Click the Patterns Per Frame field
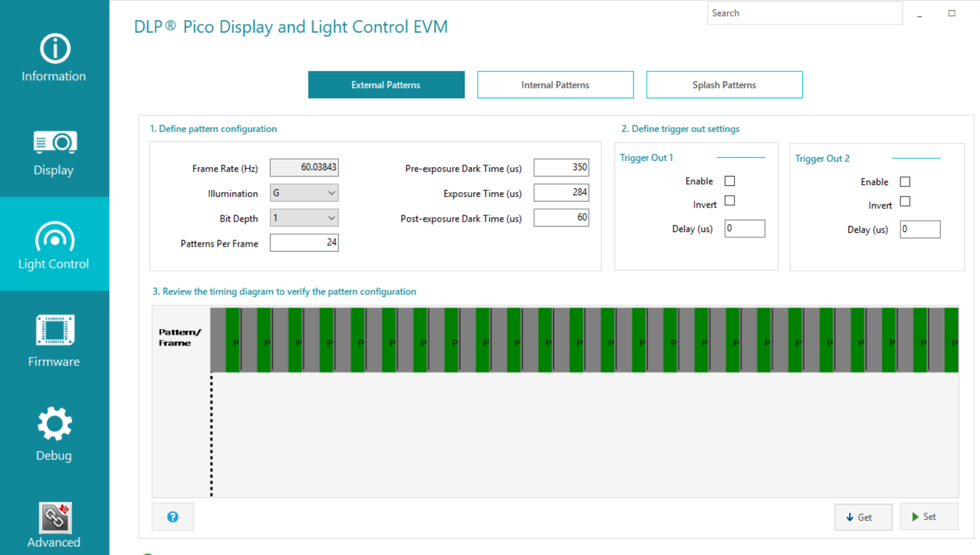 point(304,243)
